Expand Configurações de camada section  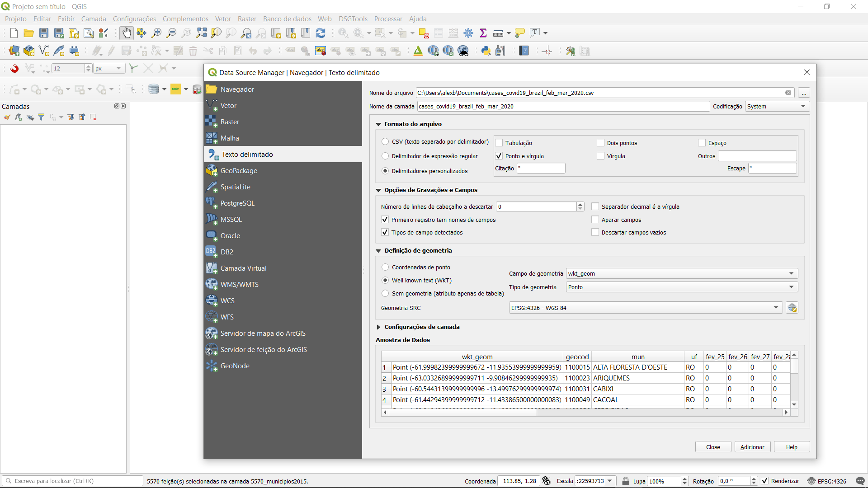pos(379,327)
